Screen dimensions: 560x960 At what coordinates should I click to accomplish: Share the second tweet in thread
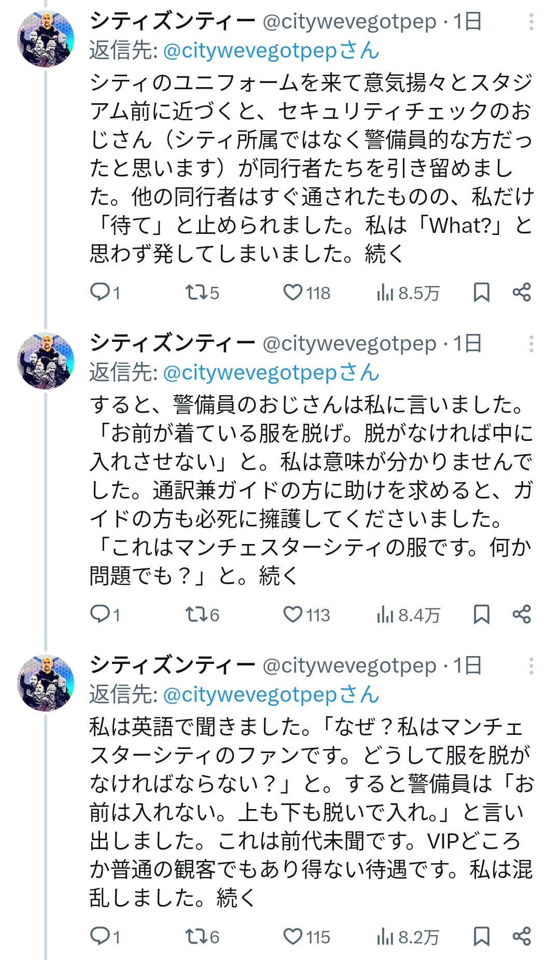pyautogui.click(x=522, y=615)
